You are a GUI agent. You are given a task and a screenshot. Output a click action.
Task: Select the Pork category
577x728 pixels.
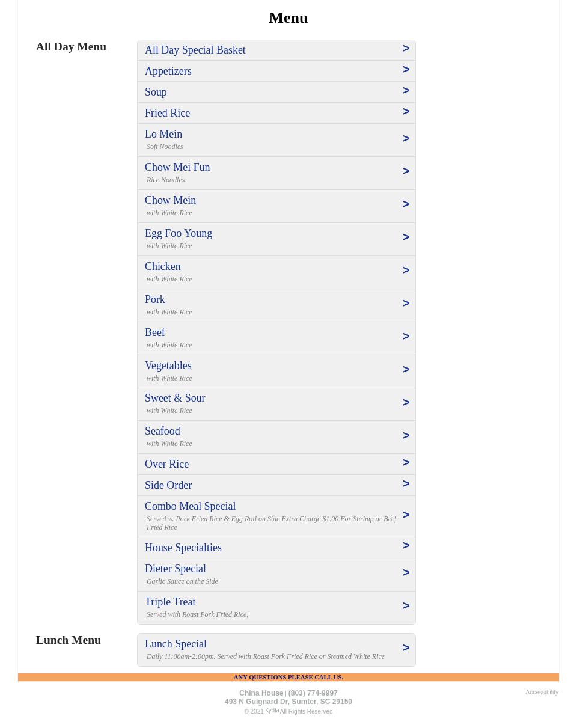(154, 299)
